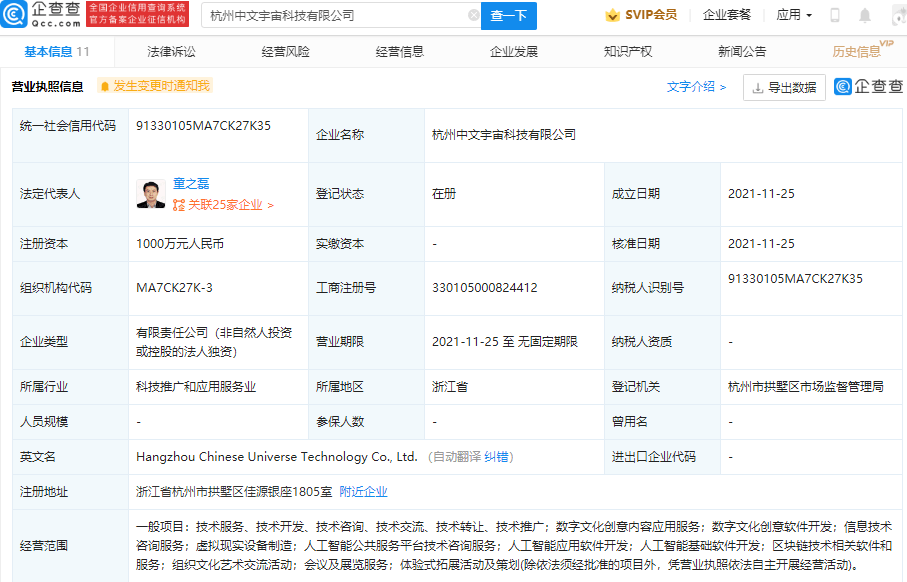The width and height of the screenshot is (907, 582).
Task: Select business registration number 330105000824412
Action: (x=485, y=288)
